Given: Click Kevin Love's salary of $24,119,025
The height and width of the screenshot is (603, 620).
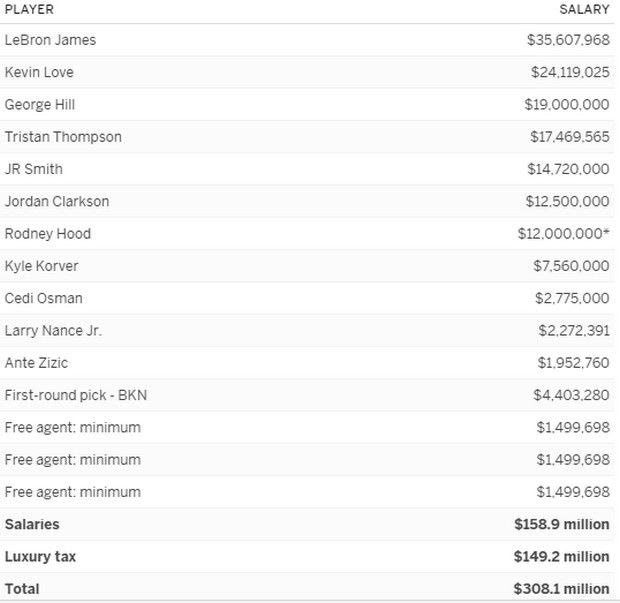Looking at the screenshot, I should (x=569, y=72).
